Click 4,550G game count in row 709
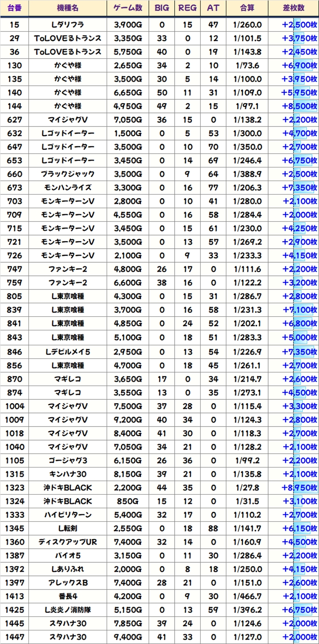This screenshot has width=319, height=644. click(x=128, y=215)
